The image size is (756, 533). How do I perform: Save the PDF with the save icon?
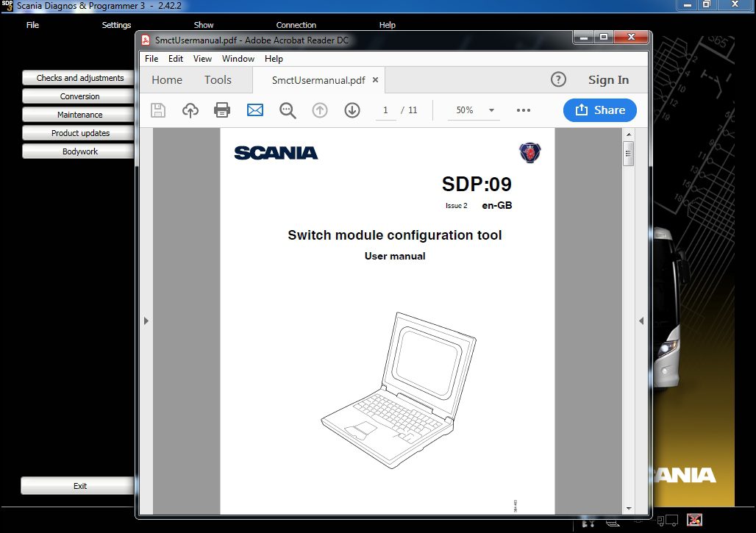click(157, 110)
